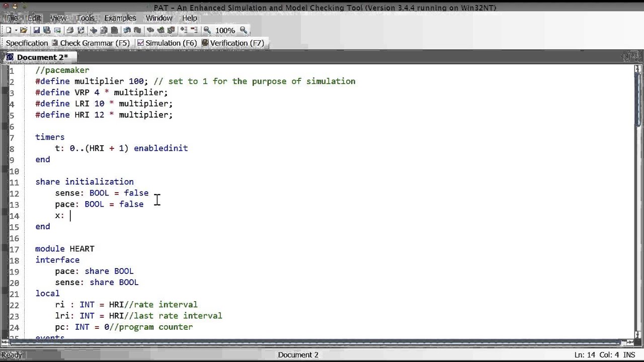Click the 'interface' keyword on line 18
This screenshot has height=362, width=644.
pos(57,260)
